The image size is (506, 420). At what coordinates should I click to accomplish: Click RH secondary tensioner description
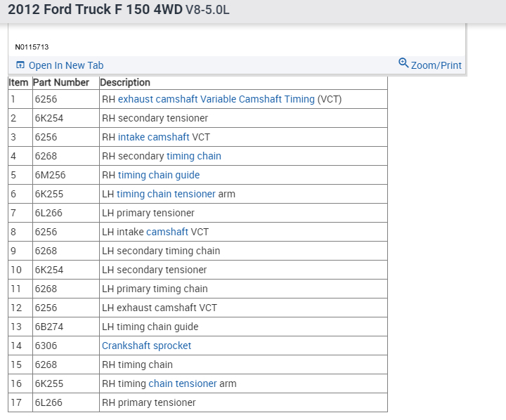click(155, 118)
